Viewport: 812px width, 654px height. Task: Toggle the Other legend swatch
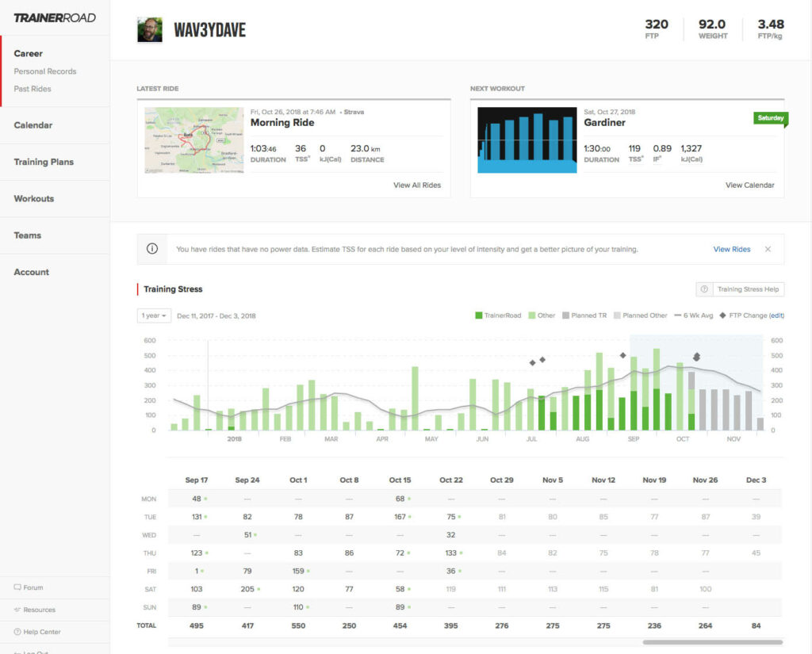pyautogui.click(x=532, y=316)
